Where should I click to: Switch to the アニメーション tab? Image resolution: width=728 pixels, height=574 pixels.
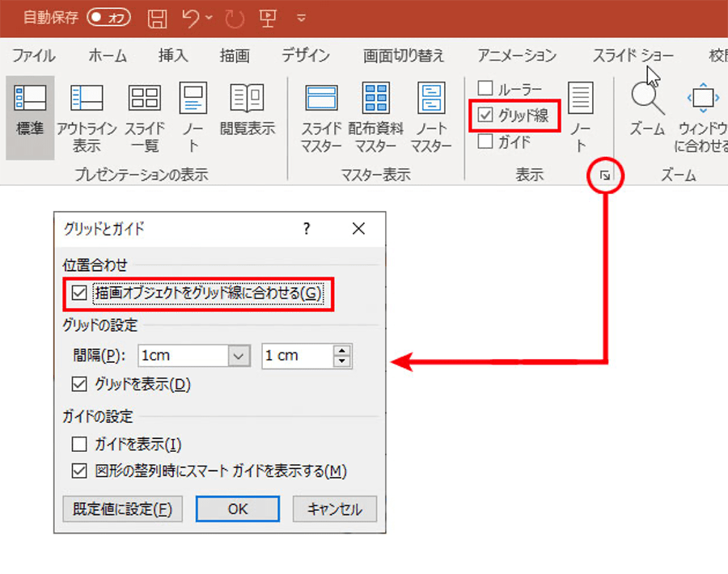coord(517,55)
